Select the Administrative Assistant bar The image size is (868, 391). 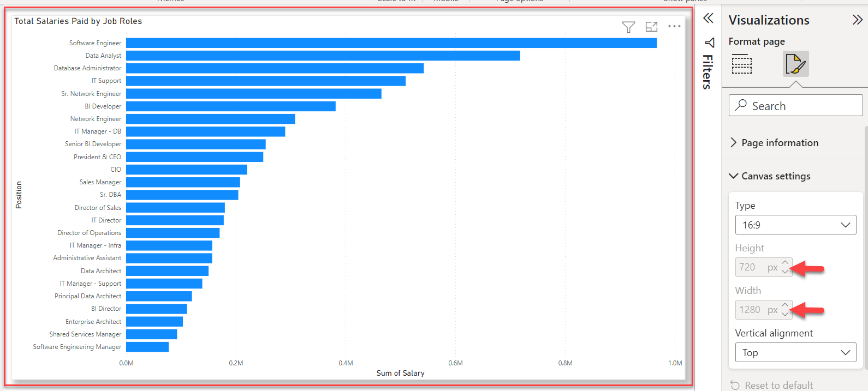pyautogui.click(x=169, y=258)
